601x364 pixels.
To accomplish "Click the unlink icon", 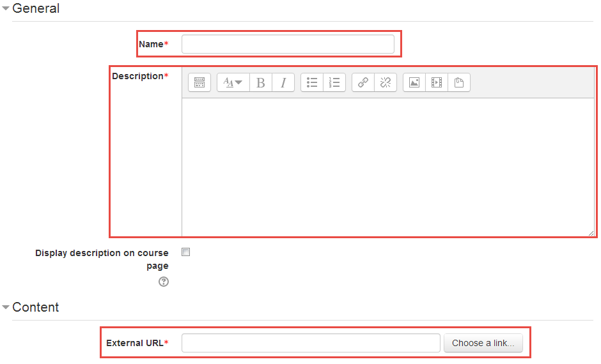I will pos(386,82).
